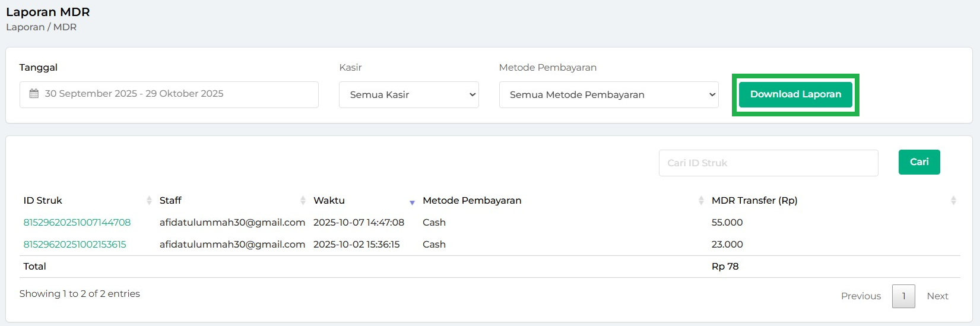
Task: Click the Waktu column header
Action: 329,201
